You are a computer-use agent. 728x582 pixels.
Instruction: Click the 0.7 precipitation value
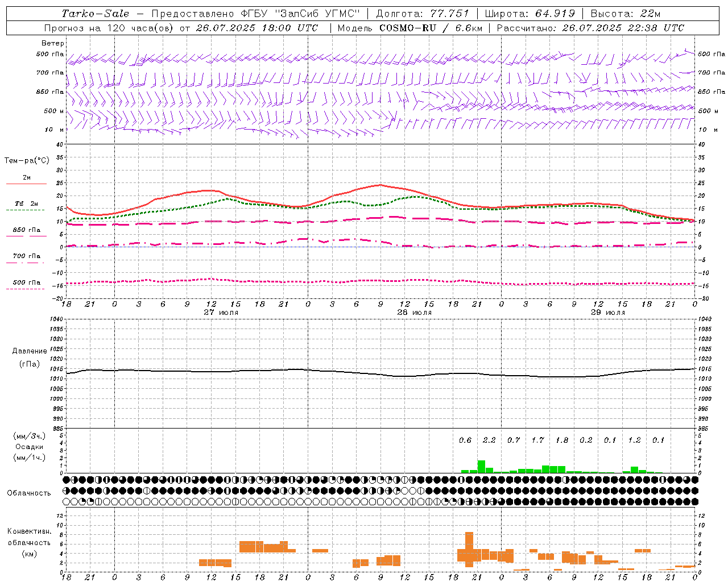coord(514,440)
